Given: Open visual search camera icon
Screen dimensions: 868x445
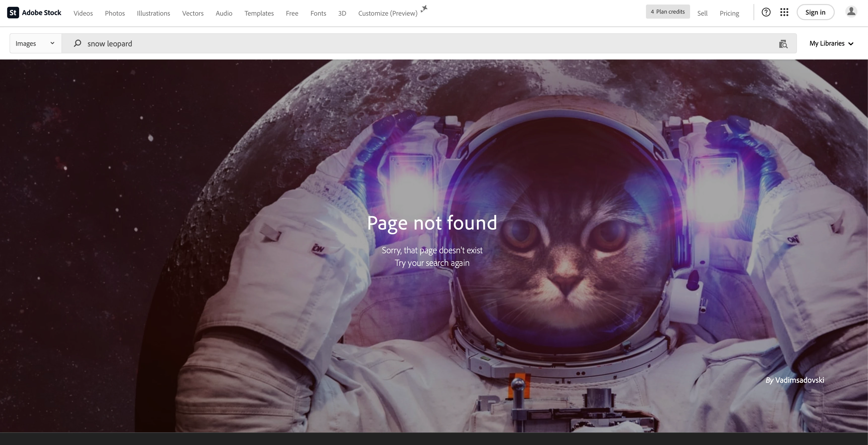Looking at the screenshot, I should pyautogui.click(x=783, y=44).
